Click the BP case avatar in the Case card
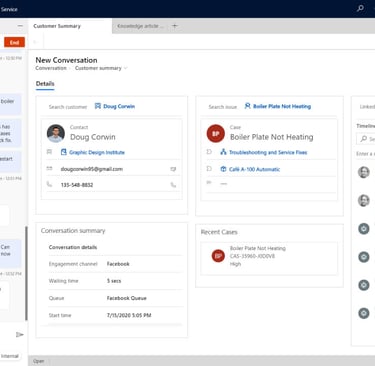This screenshot has width=375, height=366. click(x=216, y=133)
